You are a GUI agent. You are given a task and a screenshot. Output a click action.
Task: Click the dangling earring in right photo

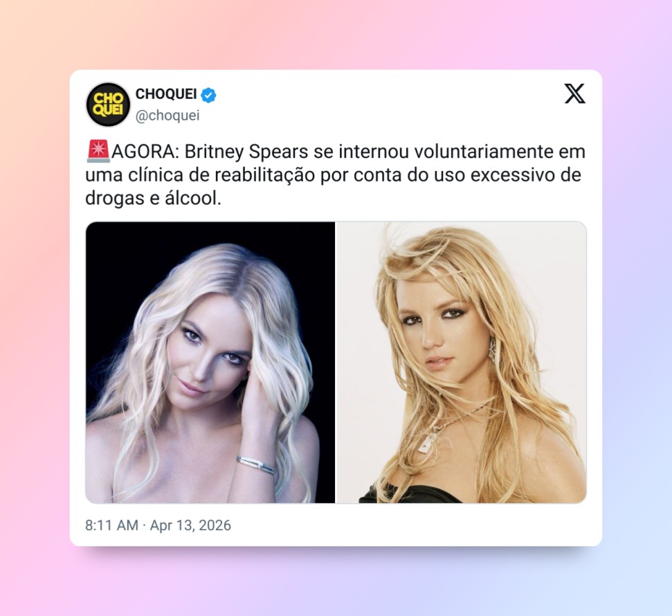coord(491,349)
